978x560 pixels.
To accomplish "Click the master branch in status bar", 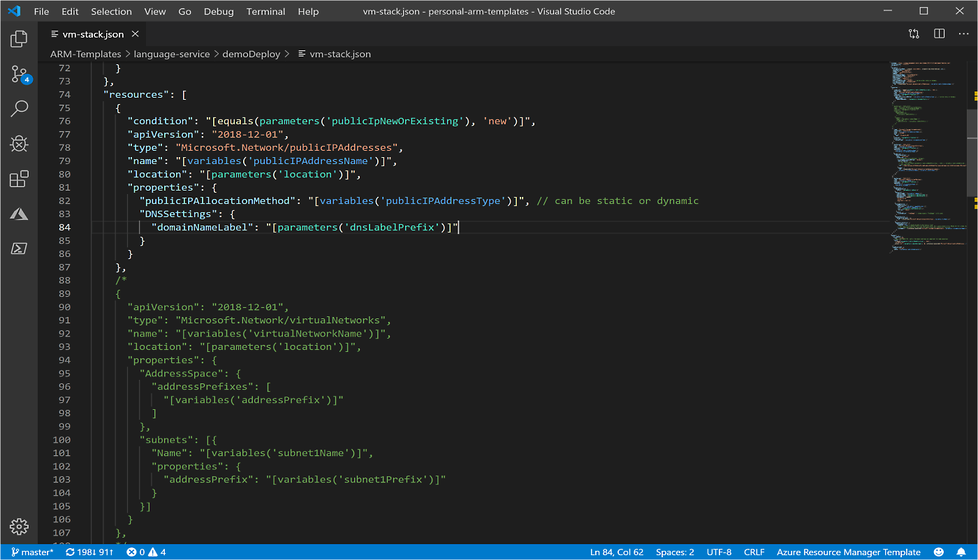I will pos(32,552).
